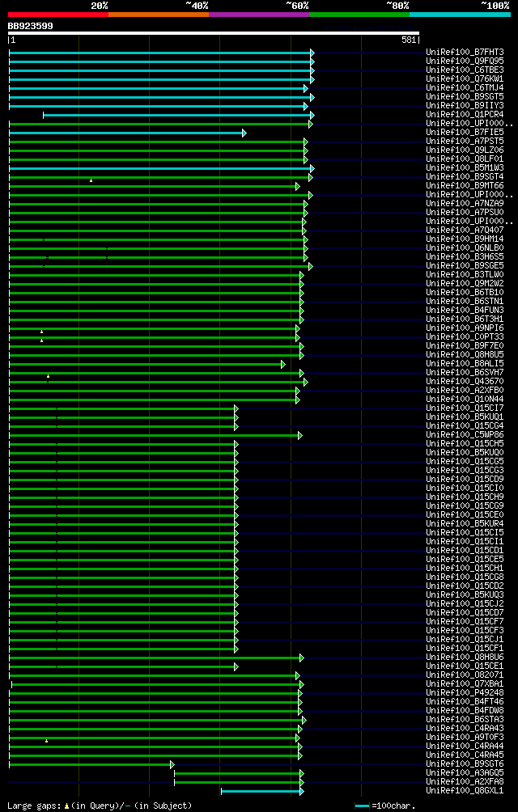The width and height of the screenshot is (518, 812).
Task: Click the arrowhead ending the C5WP86 alignment
Action: (300, 435)
